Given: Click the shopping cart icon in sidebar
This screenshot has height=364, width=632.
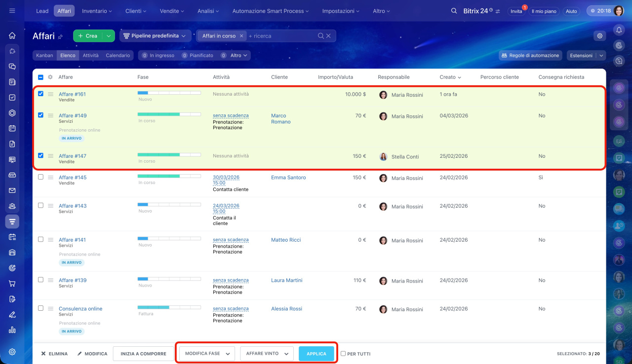Looking at the screenshot, I should [12, 284].
